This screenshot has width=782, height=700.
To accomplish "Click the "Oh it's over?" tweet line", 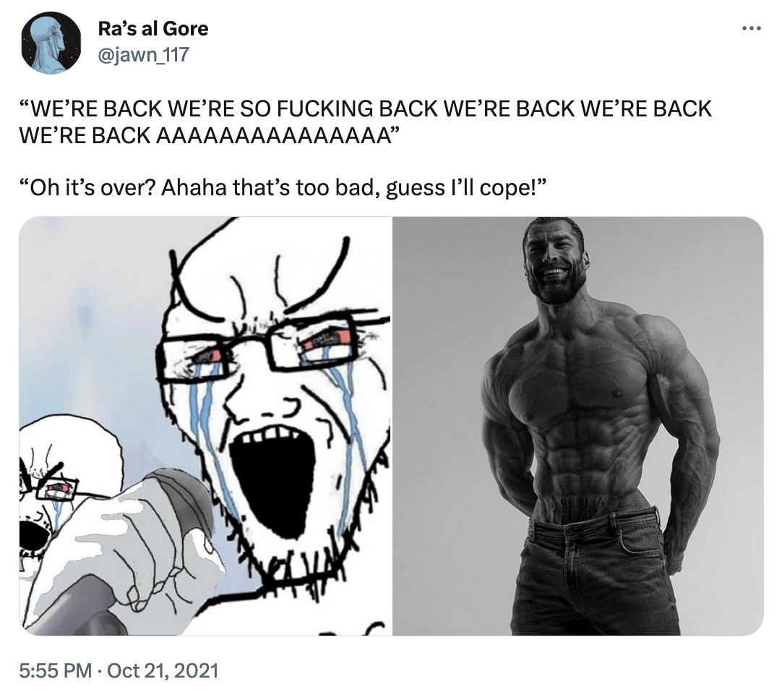I will coord(283,188).
